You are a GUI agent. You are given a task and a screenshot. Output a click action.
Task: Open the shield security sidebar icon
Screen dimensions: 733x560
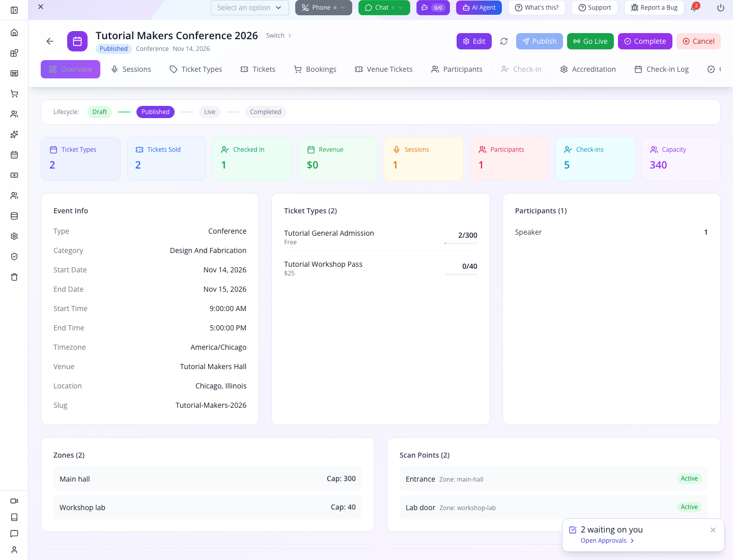[14, 257]
